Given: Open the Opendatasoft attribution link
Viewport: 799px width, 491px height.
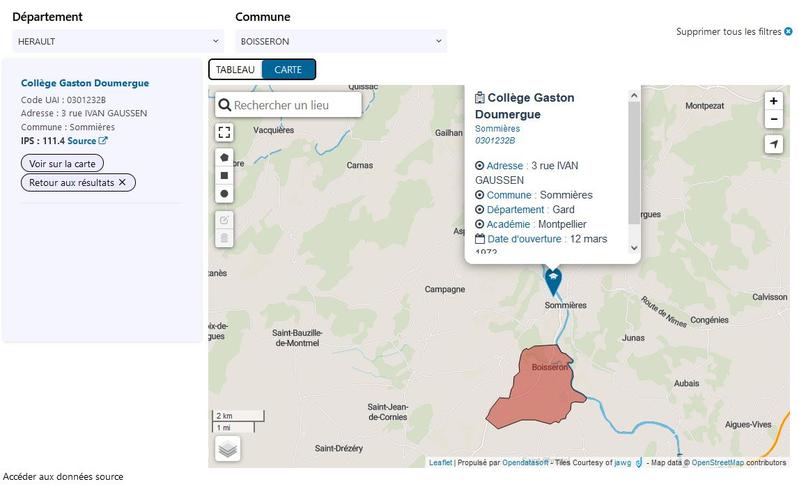Looking at the screenshot, I should click(525, 462).
